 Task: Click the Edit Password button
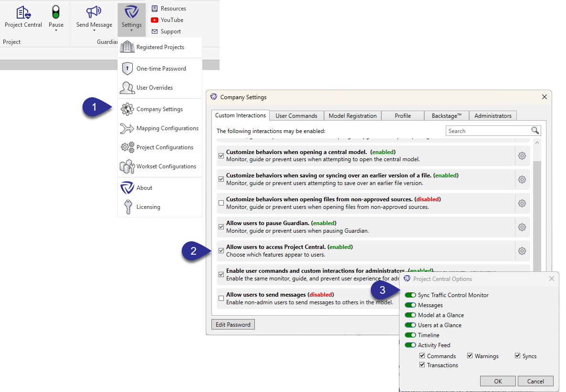pos(233,325)
